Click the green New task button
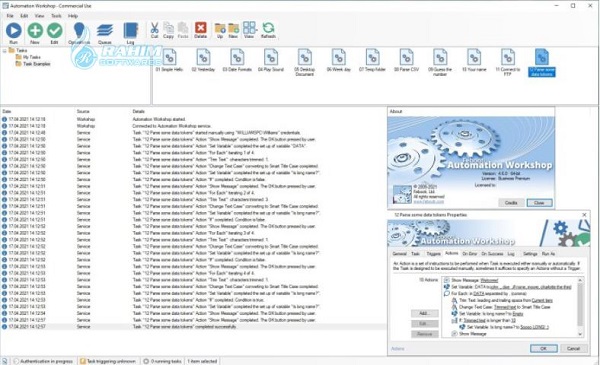This screenshot has height=365, width=600. pos(35,33)
